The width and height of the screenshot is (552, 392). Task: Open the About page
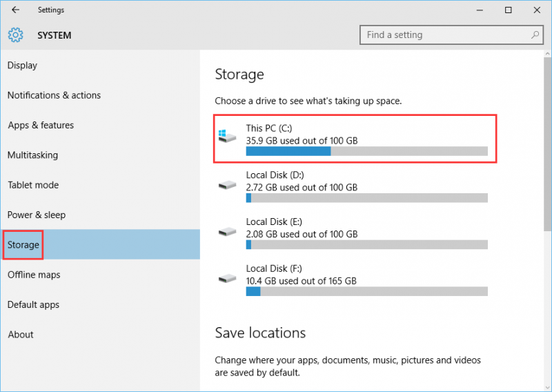(x=21, y=335)
